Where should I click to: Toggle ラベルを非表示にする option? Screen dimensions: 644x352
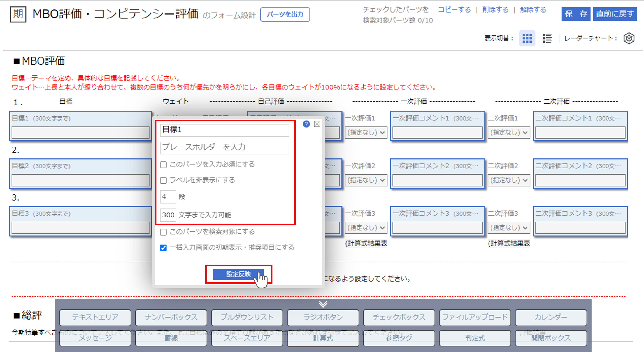pyautogui.click(x=164, y=180)
